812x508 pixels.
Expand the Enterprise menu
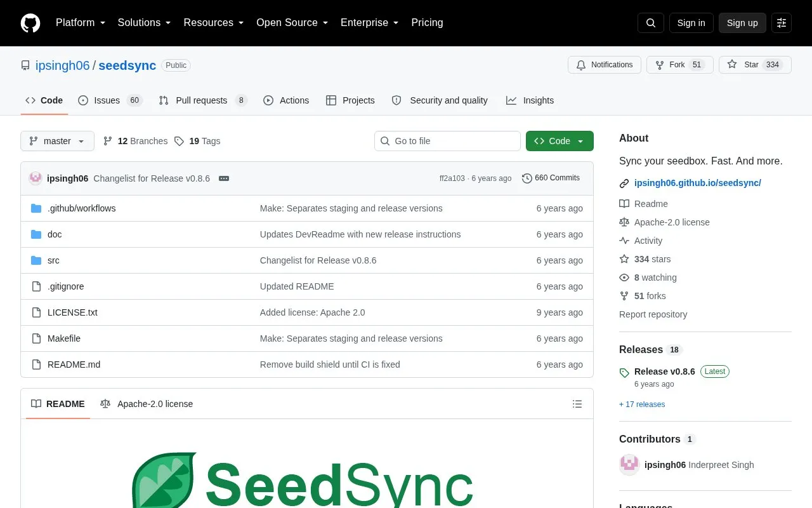(370, 23)
